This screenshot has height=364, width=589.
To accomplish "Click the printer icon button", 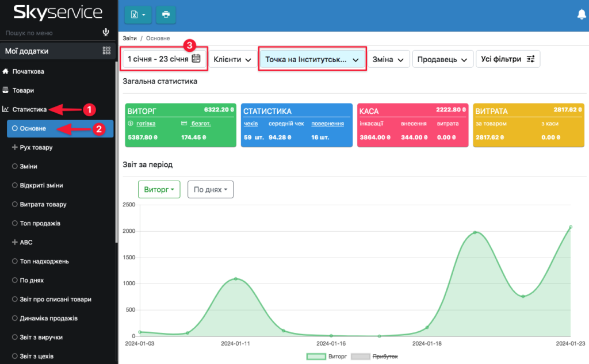I will coord(166,14).
